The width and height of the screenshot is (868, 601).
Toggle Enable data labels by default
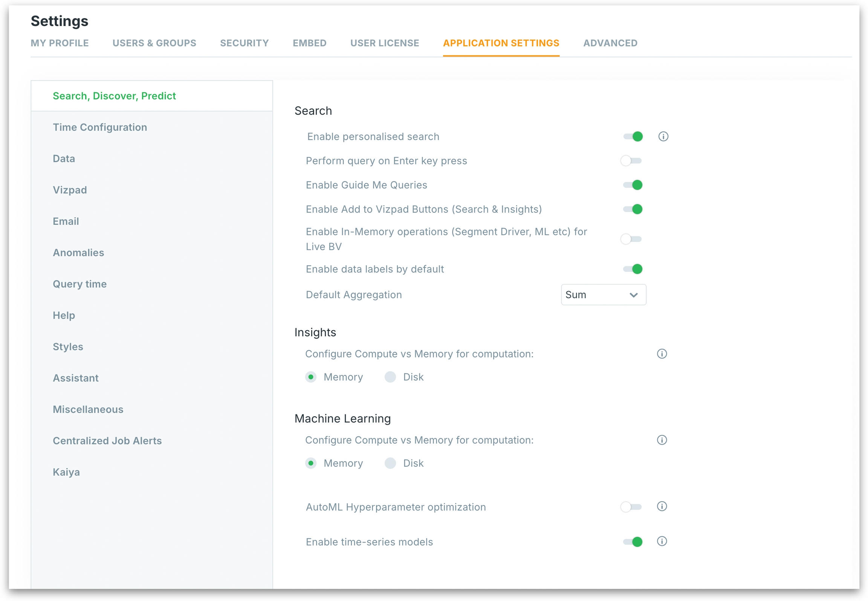click(633, 269)
